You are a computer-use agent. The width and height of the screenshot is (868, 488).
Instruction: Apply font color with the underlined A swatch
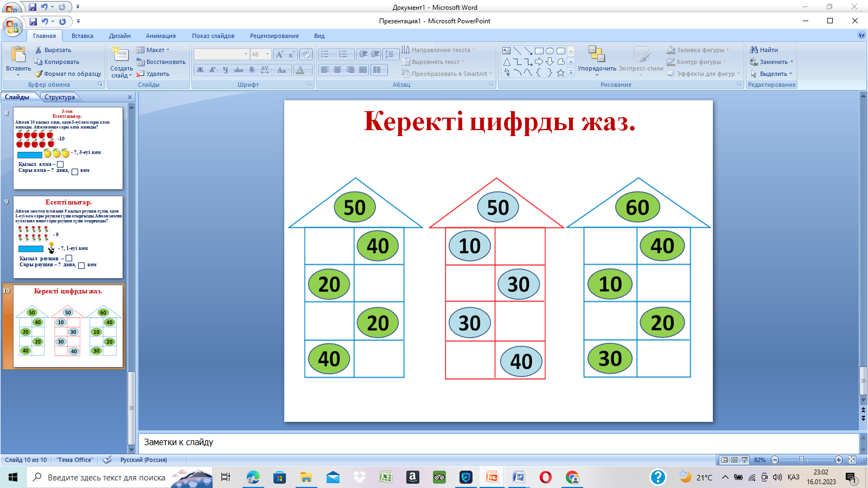300,70
